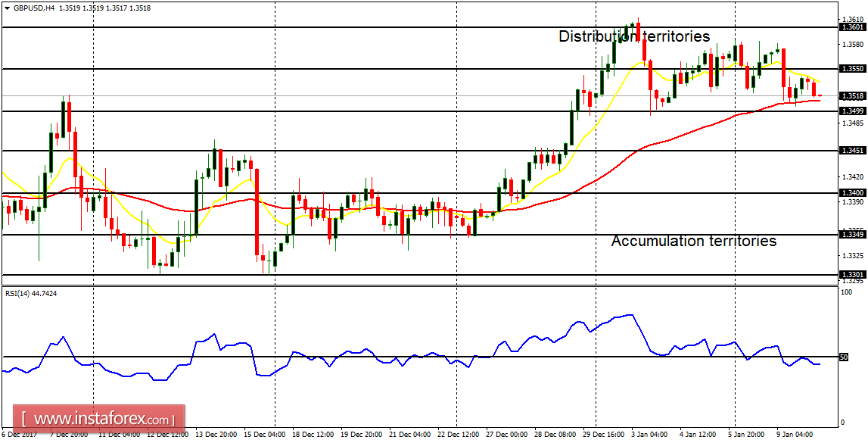868x443 pixels.
Task: Click the 1.3451 price level tag
Action: pyautogui.click(x=854, y=149)
